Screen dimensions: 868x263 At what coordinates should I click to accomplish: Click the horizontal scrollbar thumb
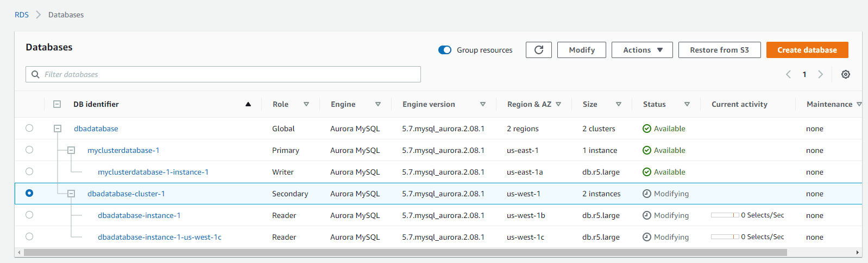coord(405,252)
